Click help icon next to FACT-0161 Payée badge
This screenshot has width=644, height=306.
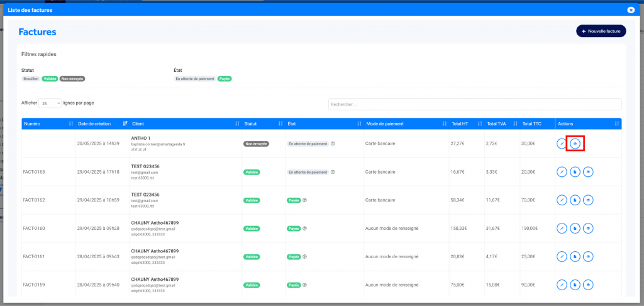tap(305, 257)
